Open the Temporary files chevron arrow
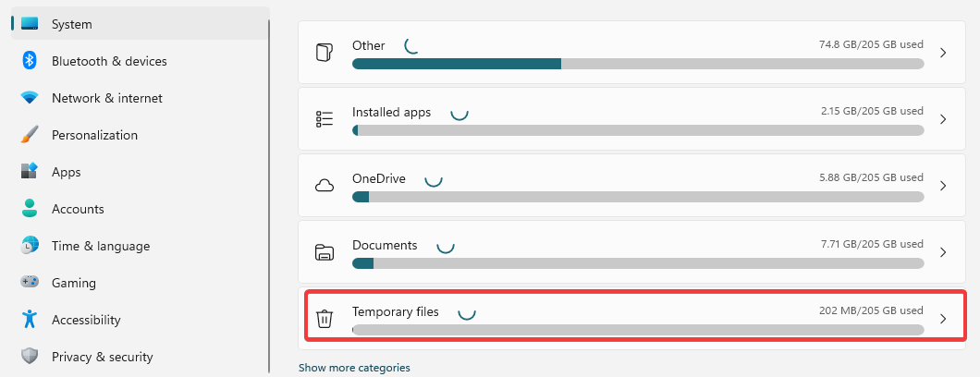980x377 pixels. [x=944, y=319]
